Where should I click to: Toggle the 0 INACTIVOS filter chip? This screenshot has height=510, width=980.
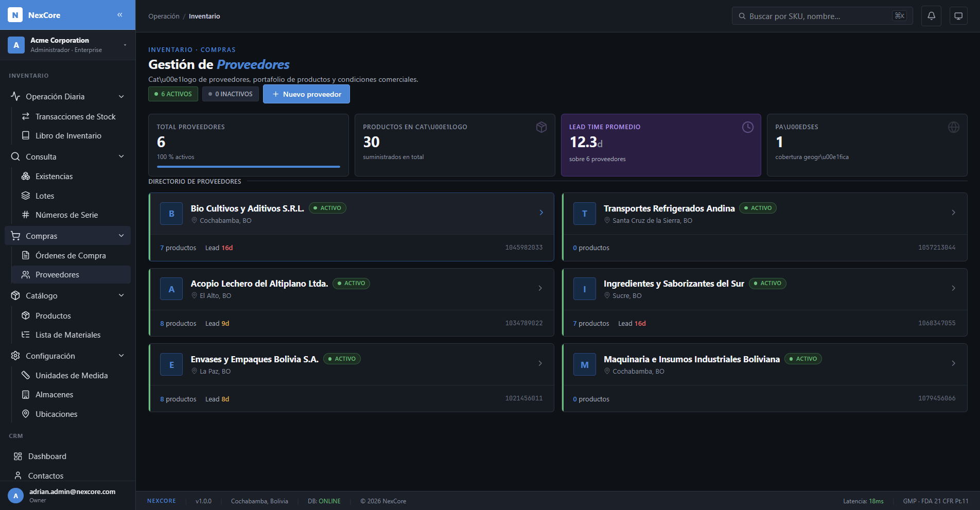click(x=231, y=94)
